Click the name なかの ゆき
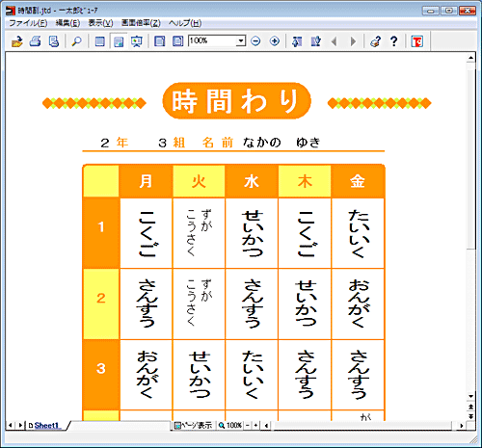The height and width of the screenshot is (448, 482). 281,143
